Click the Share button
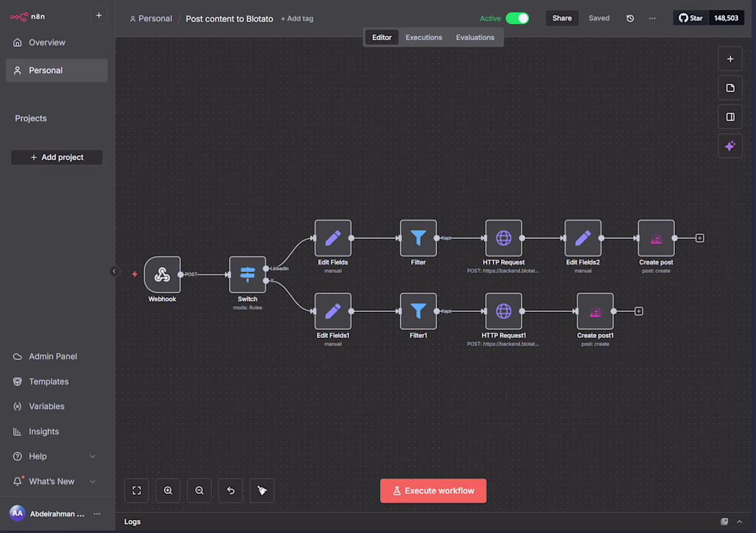Image resolution: width=756 pixels, height=533 pixels. coord(562,19)
